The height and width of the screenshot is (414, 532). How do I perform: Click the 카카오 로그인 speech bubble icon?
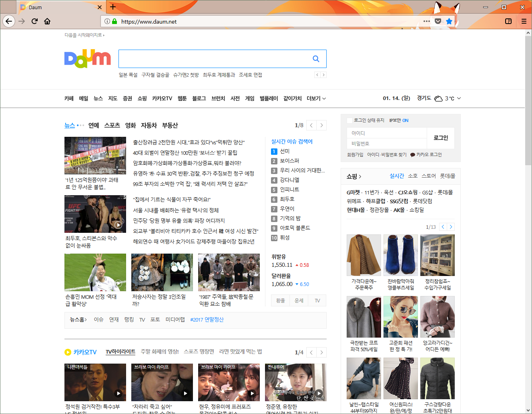[x=413, y=155]
